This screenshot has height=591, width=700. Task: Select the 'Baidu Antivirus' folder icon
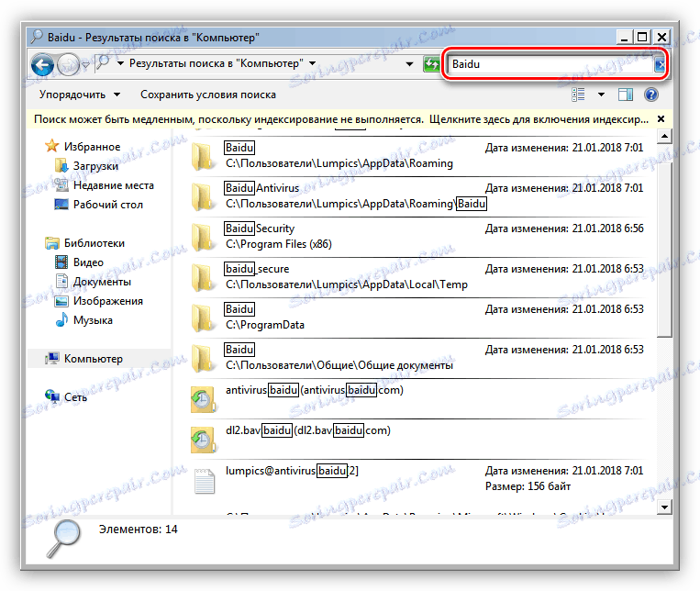203,196
